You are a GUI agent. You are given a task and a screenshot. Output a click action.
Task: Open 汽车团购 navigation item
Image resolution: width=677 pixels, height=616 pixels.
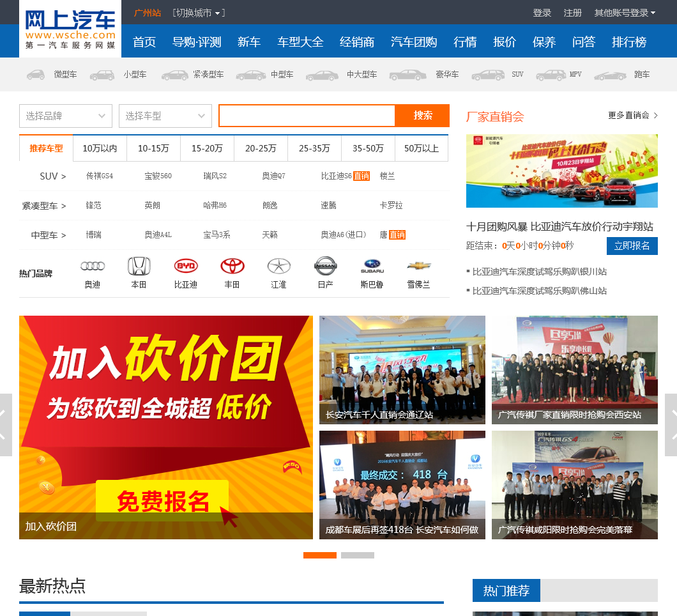pyautogui.click(x=414, y=42)
